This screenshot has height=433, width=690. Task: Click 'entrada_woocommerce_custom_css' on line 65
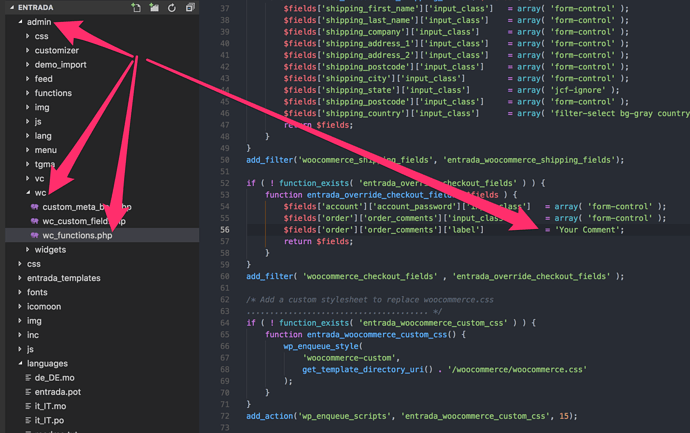(377, 334)
